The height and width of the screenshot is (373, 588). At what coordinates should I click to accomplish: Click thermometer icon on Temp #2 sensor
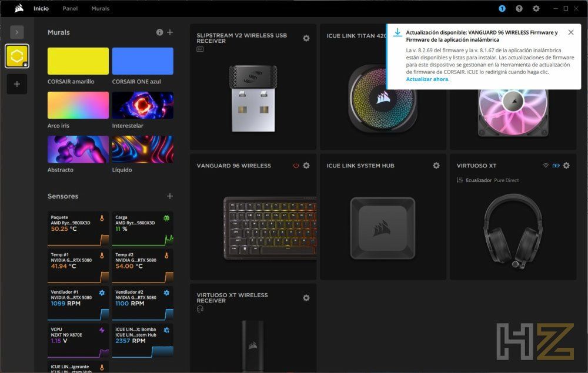click(166, 256)
